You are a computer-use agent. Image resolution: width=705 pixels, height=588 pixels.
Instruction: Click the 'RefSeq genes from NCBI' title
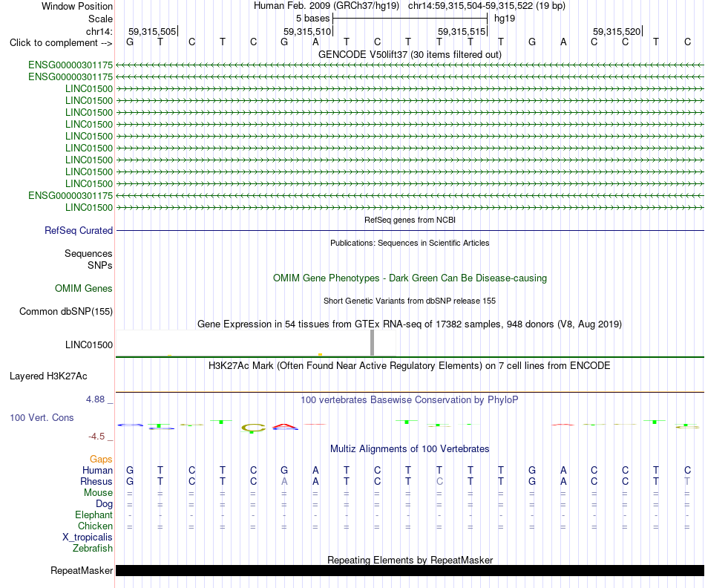(x=410, y=220)
